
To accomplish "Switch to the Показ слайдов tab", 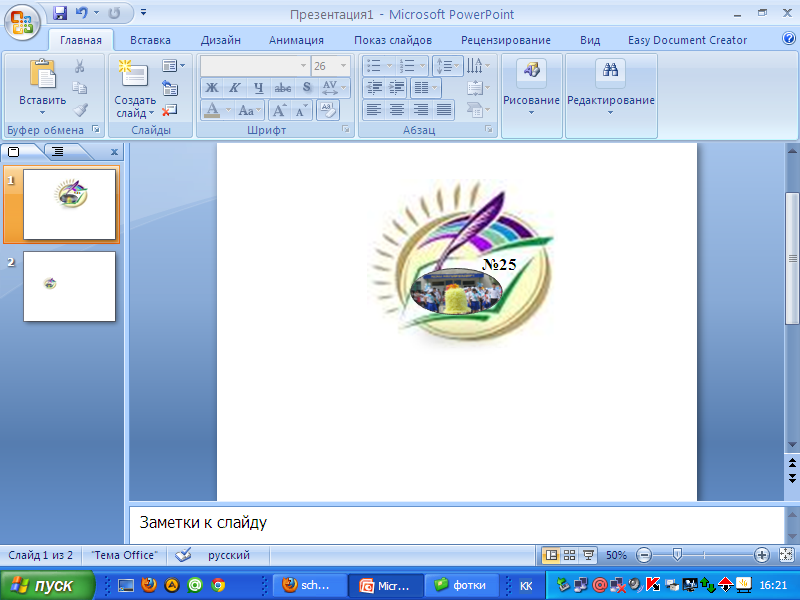I will point(393,40).
